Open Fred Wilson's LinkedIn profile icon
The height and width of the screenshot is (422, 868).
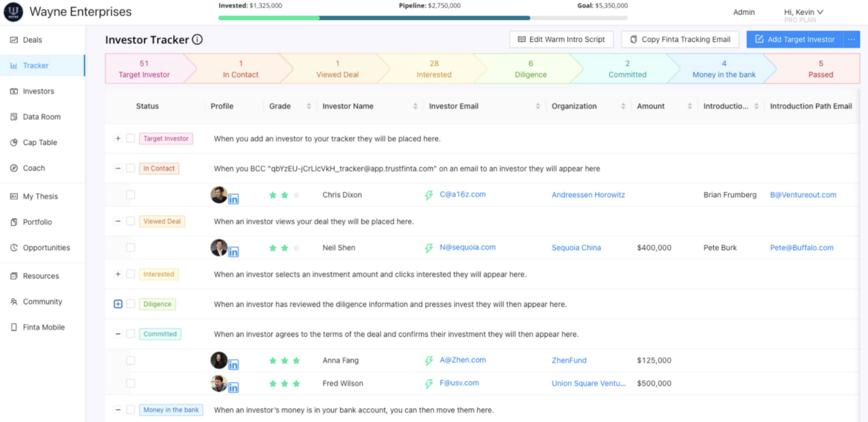[233, 387]
